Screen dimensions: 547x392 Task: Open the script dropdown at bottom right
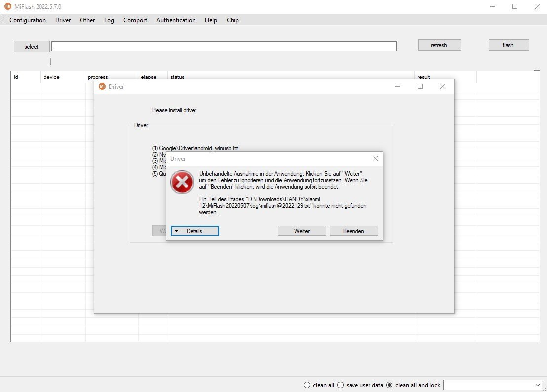[493, 385]
